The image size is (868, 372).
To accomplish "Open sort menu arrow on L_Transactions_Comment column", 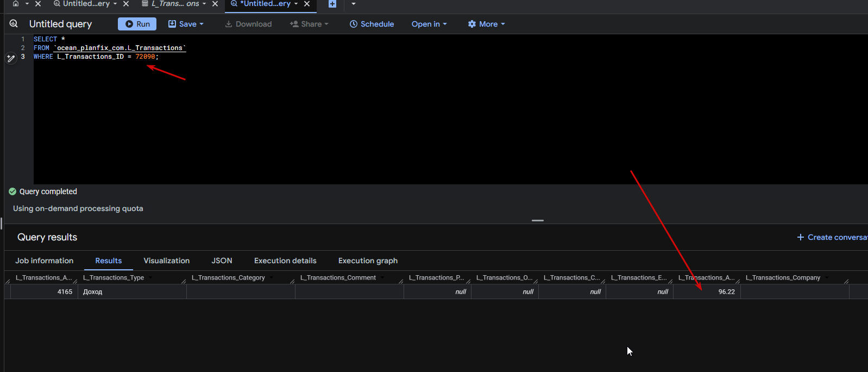I will pos(382,277).
